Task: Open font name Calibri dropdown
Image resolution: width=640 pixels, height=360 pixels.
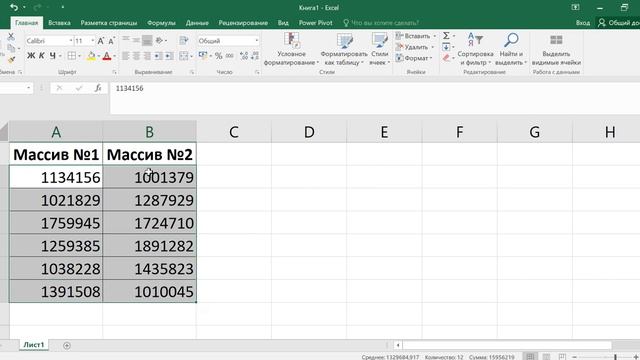Action: (x=71, y=41)
